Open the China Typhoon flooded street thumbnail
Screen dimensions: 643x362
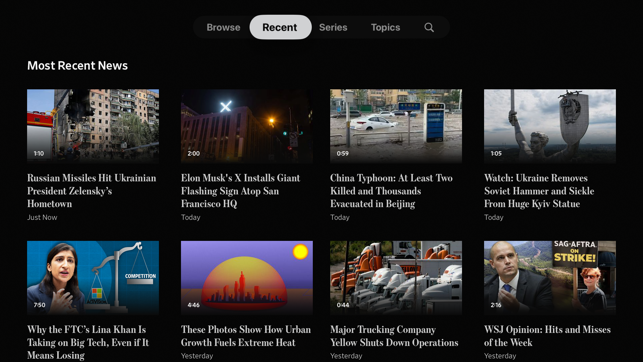tap(396, 126)
